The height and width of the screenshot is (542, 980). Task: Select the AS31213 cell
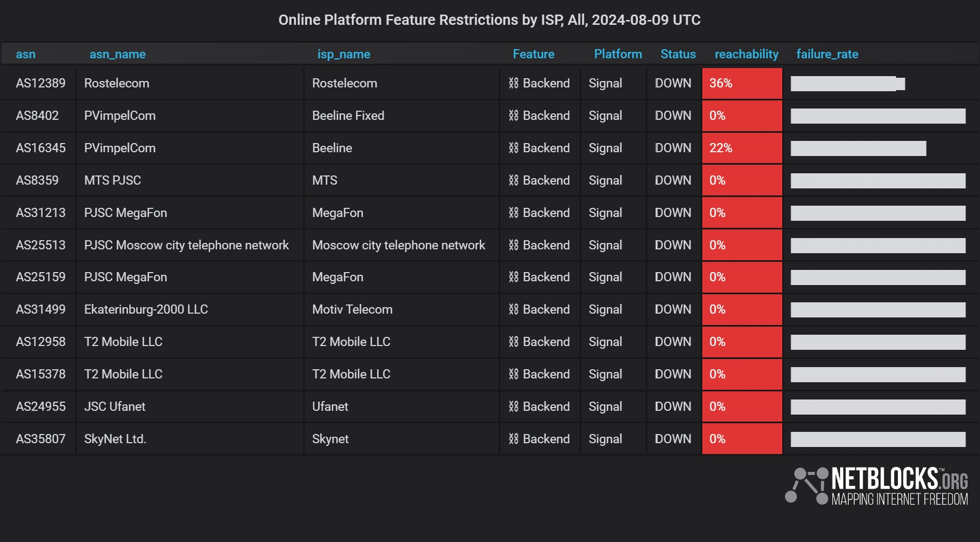click(38, 213)
